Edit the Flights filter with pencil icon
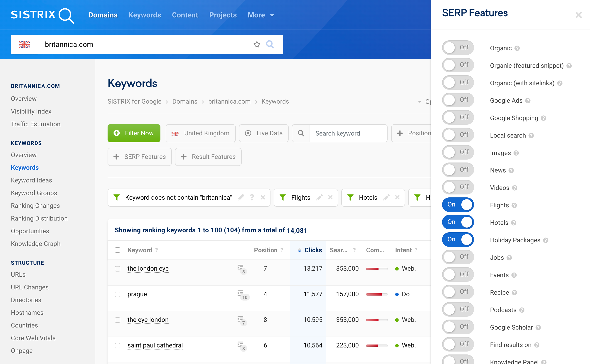Image resolution: width=590 pixels, height=364 pixels. 319,197
